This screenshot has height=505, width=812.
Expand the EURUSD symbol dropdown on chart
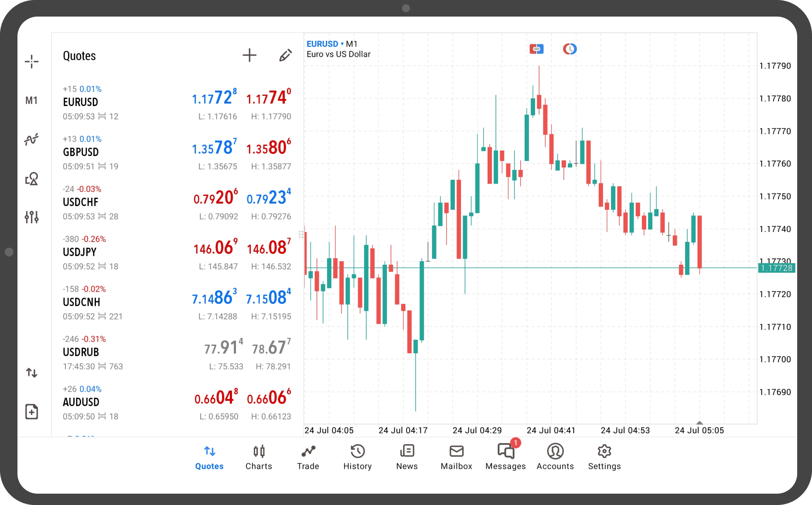325,44
